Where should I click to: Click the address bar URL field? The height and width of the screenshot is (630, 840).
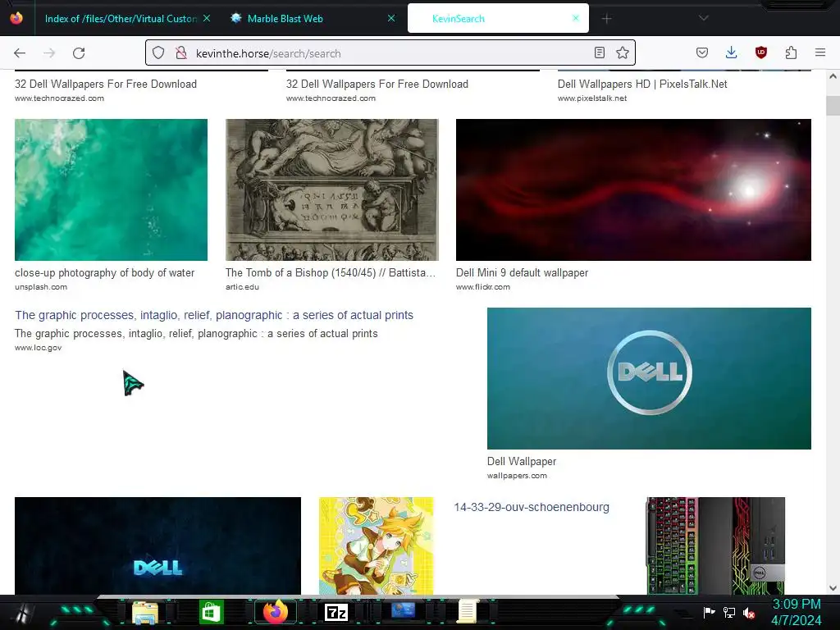coord(391,53)
